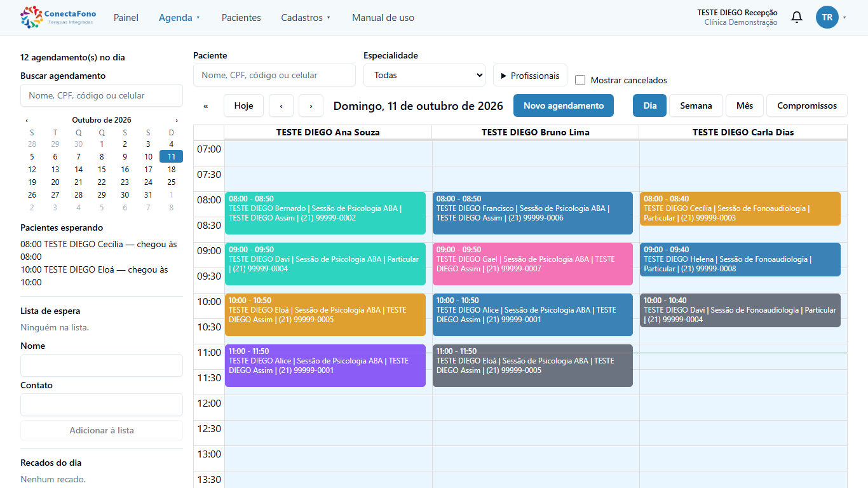Open Cecília's 08:00 Fonoaudiologia appointment

point(740,208)
